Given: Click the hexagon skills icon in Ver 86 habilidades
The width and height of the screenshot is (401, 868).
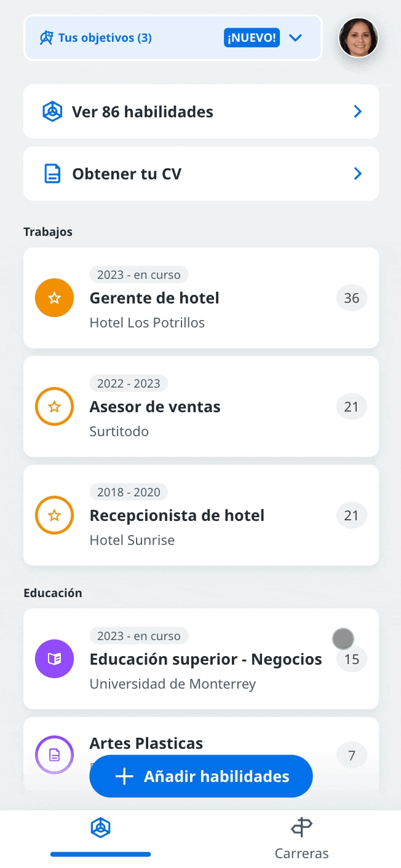Looking at the screenshot, I should pyautogui.click(x=53, y=112).
